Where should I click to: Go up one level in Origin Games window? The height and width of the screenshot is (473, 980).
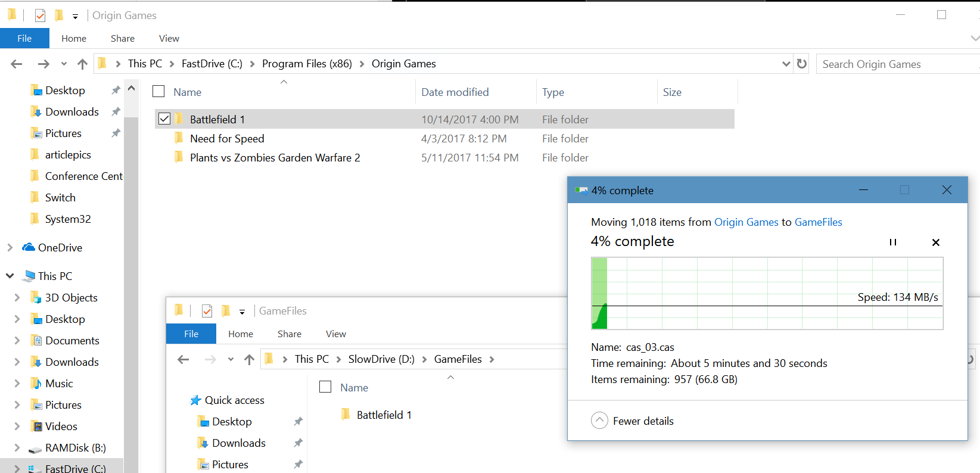(x=82, y=64)
